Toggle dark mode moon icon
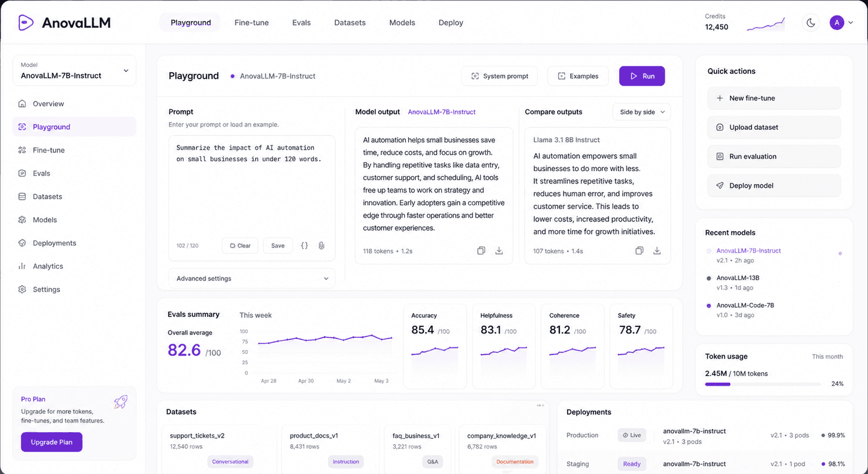Screen dimensions: 868x474 [x=810, y=23]
